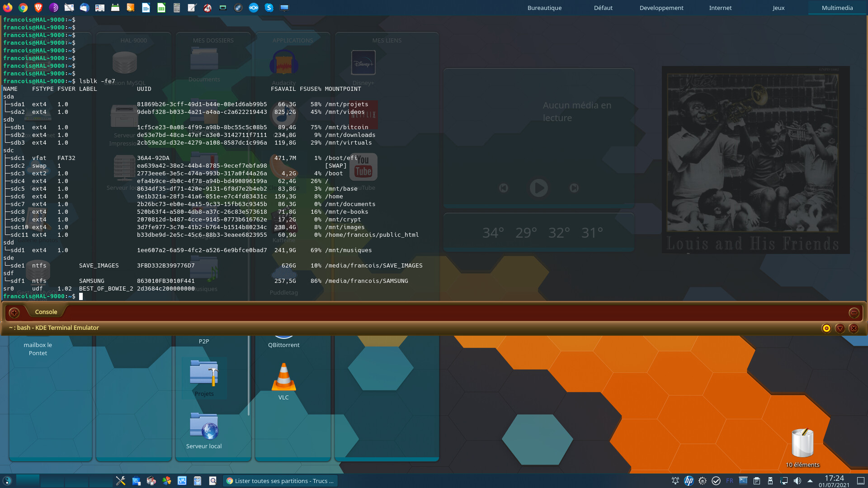Viewport: 868px width, 488px height.
Task: Open the calendar application icon
Action: pyautogui.click(x=115, y=8)
